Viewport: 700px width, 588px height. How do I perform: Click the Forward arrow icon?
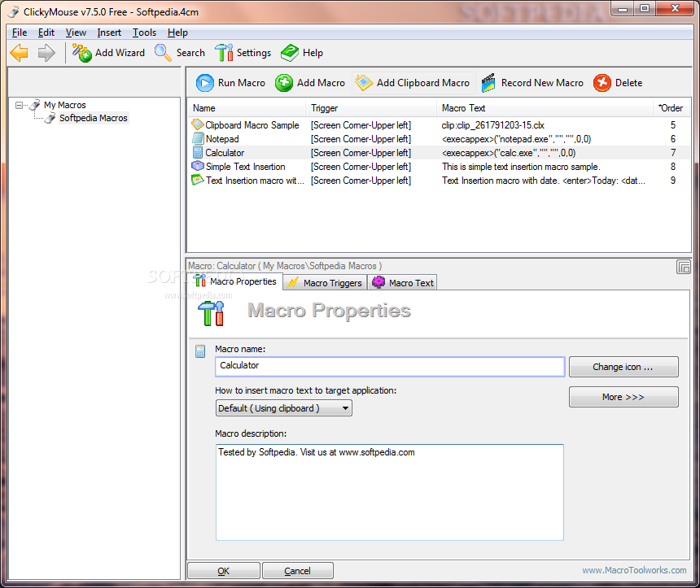(46, 53)
